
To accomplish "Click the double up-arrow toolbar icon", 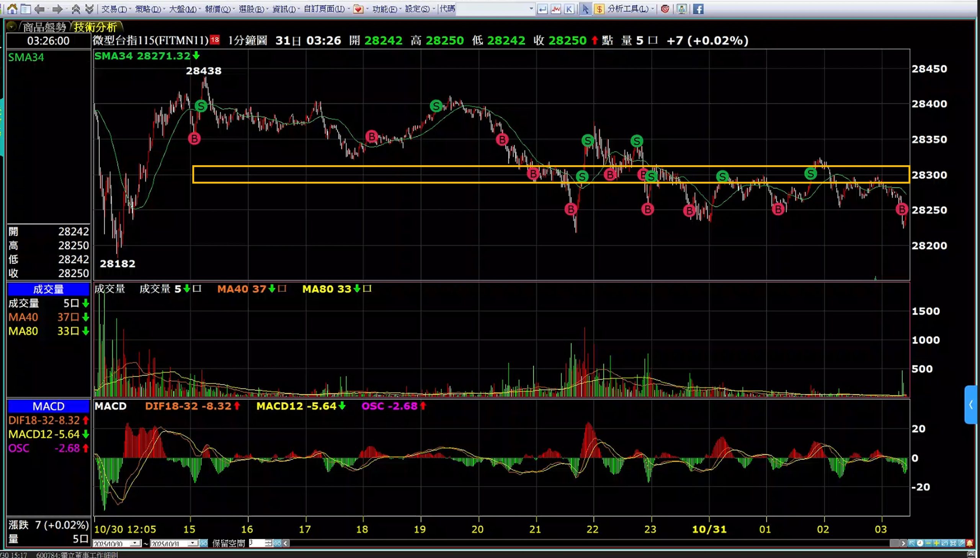I will 76,9.
